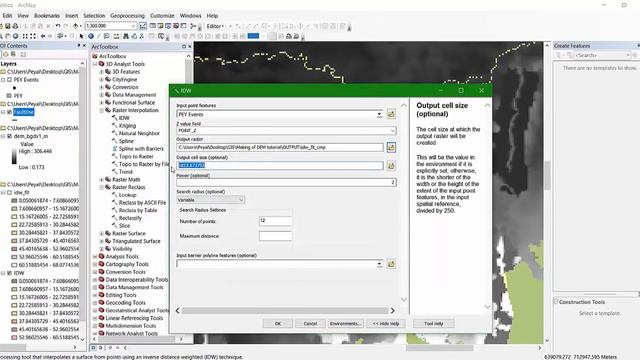
Task: Click the Hide Help button
Action: (x=386, y=324)
